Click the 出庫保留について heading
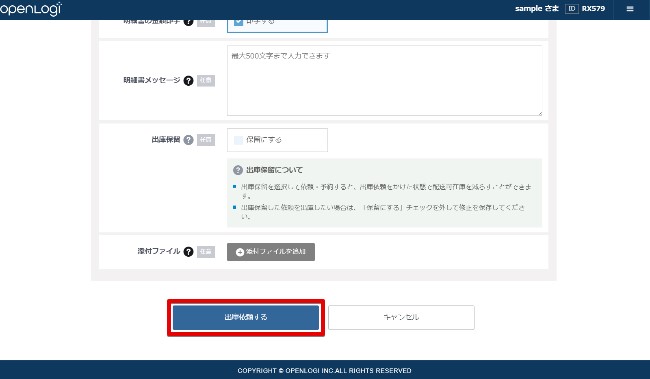 [x=274, y=170]
